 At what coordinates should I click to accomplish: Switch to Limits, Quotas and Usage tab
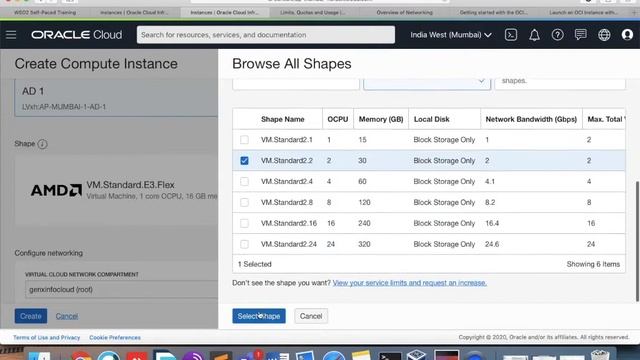point(313,13)
